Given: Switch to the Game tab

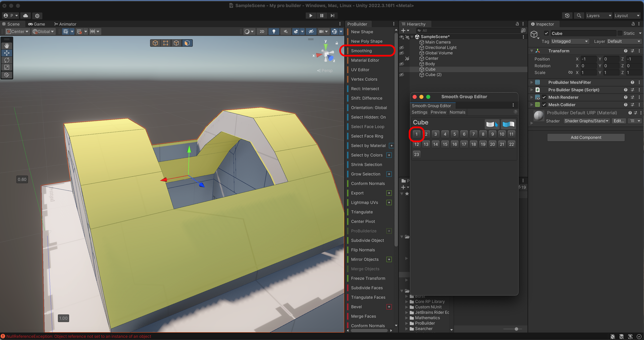Looking at the screenshot, I should pyautogui.click(x=37, y=24).
